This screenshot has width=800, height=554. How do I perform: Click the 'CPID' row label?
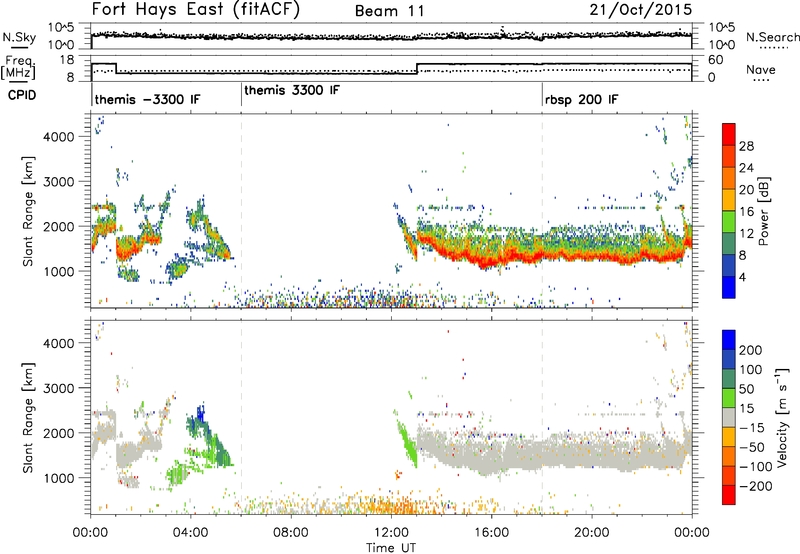click(x=22, y=95)
